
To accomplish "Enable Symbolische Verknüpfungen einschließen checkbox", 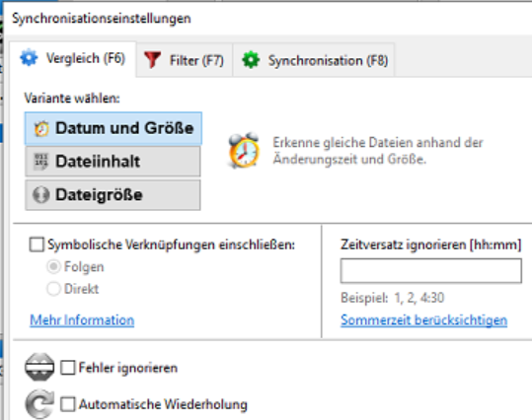I will pos(37,245).
